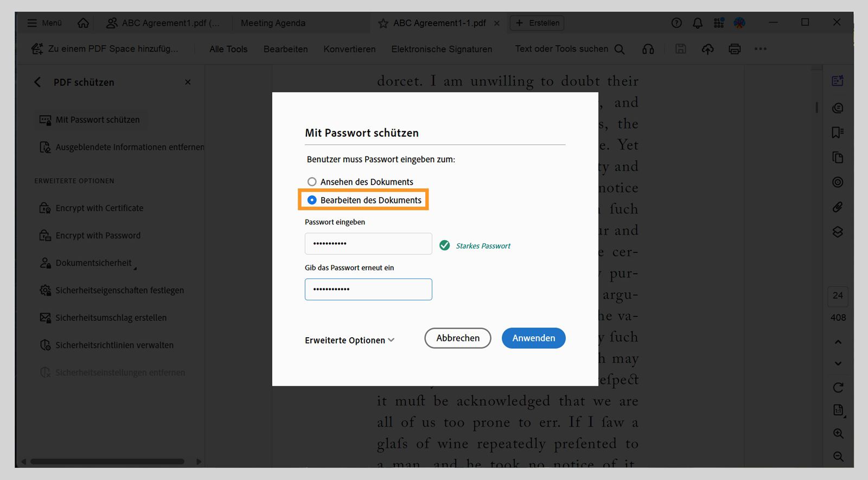The height and width of the screenshot is (480, 868).
Task: Switch to the ABC Agreement1-1.pdf tab
Action: pos(439,23)
